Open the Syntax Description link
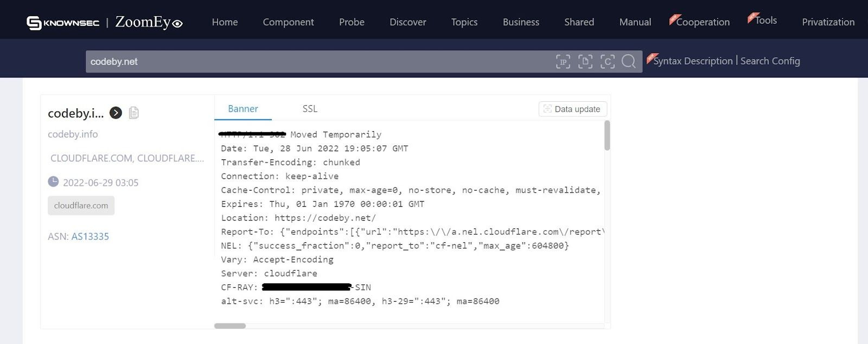The width and height of the screenshot is (868, 344). click(x=693, y=61)
